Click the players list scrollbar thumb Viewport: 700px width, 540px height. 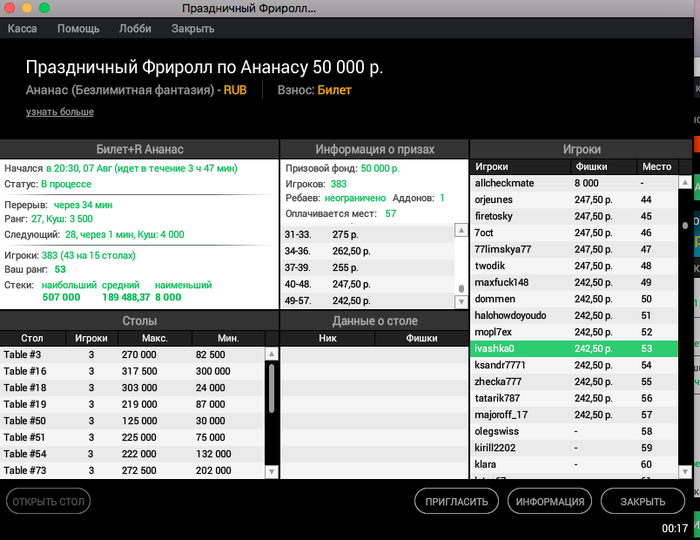[685, 225]
